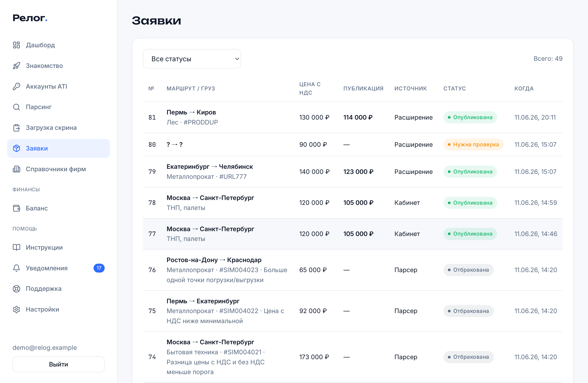Click the Опубликована badge of request 78
The image size is (588, 383).
click(470, 203)
